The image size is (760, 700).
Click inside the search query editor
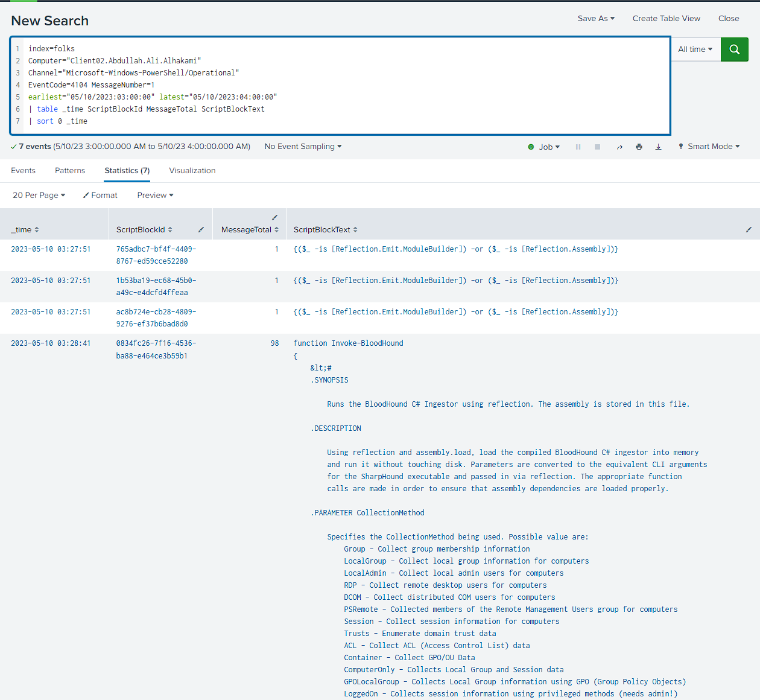coord(340,85)
